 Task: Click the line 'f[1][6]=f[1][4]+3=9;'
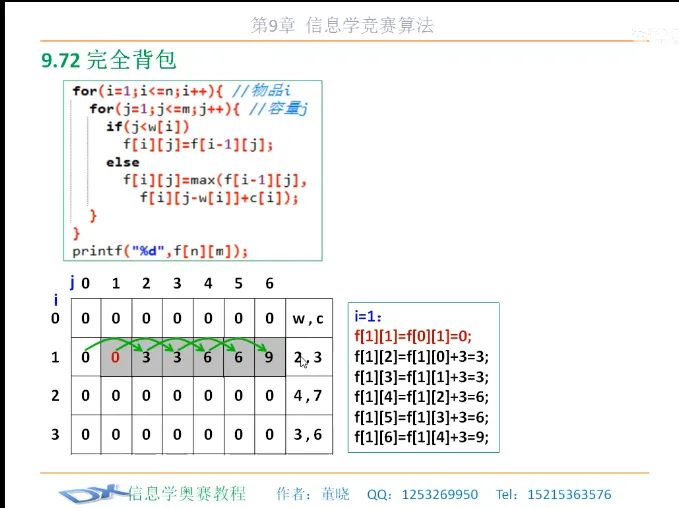pyautogui.click(x=420, y=437)
